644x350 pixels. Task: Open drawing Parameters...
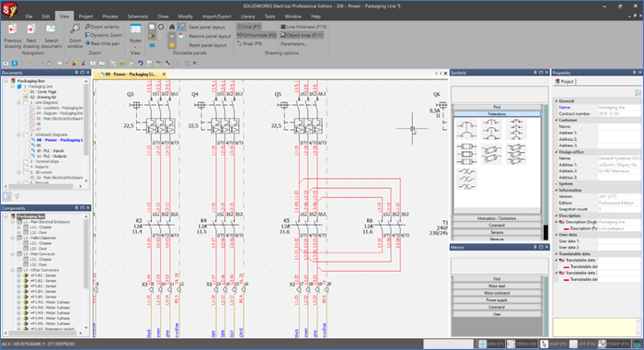pos(293,43)
